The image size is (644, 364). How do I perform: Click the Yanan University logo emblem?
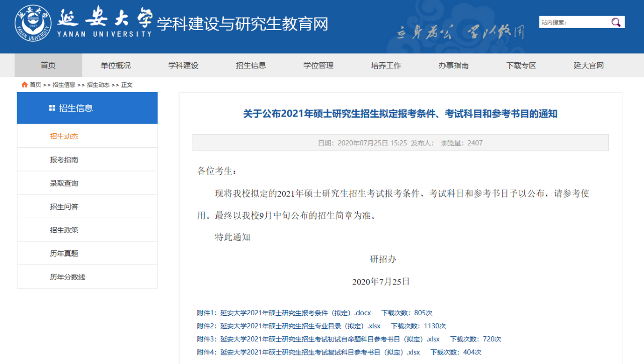[33, 23]
